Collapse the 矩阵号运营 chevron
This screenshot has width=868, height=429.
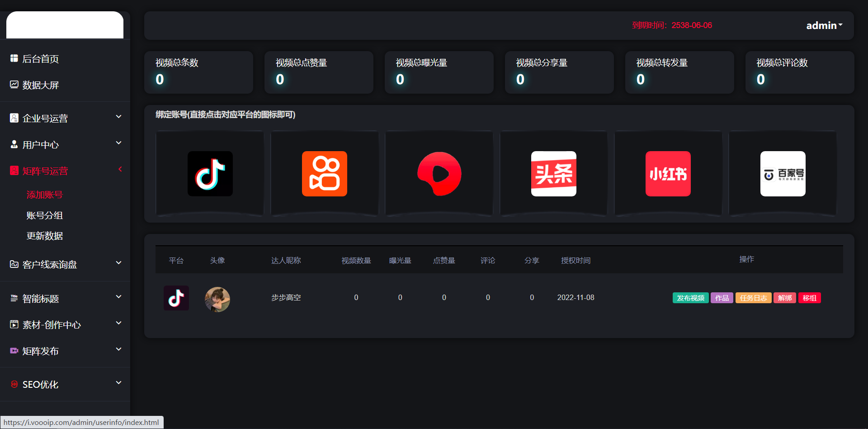(120, 169)
